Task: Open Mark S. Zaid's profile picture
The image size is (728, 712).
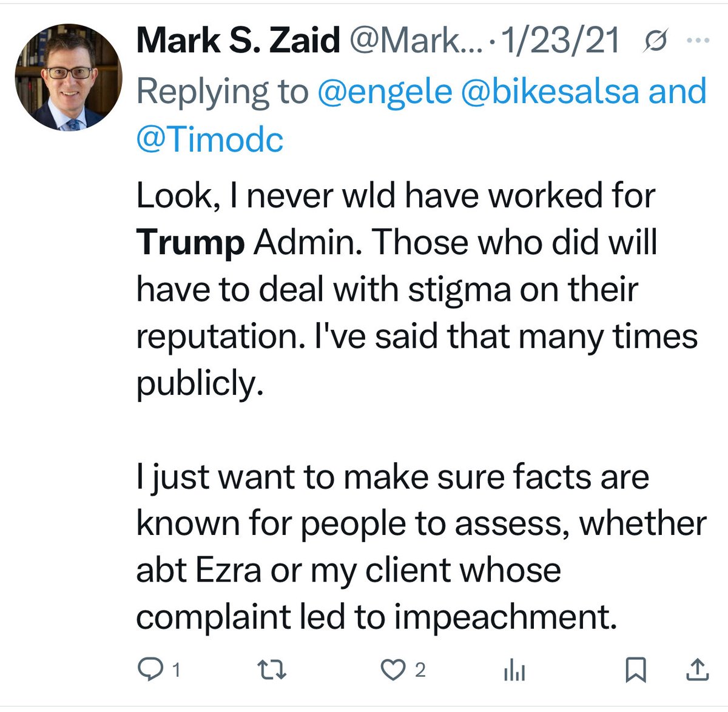Action: [x=69, y=78]
